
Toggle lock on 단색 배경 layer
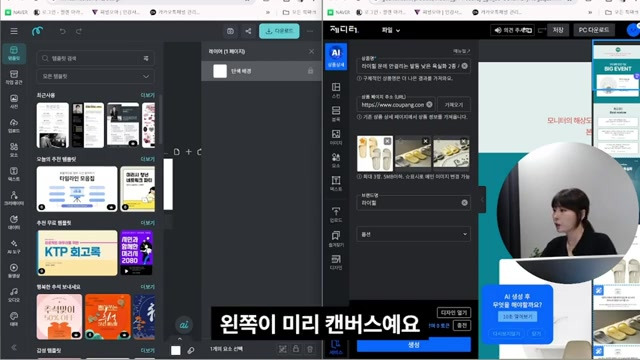click(x=310, y=71)
